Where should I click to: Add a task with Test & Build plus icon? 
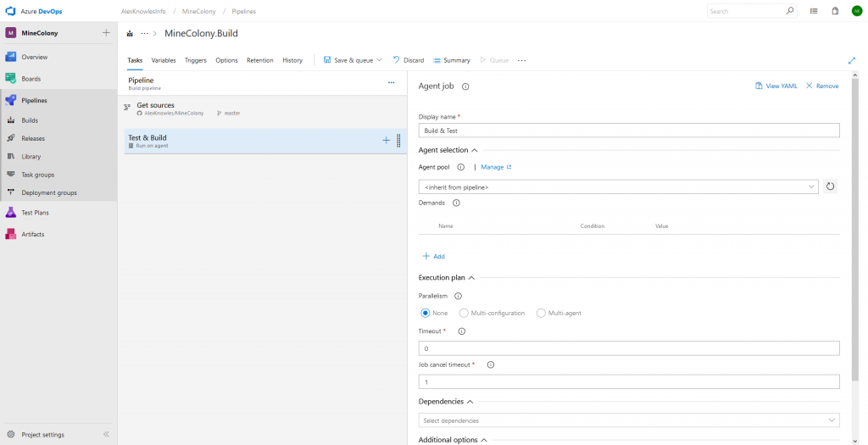coord(387,141)
